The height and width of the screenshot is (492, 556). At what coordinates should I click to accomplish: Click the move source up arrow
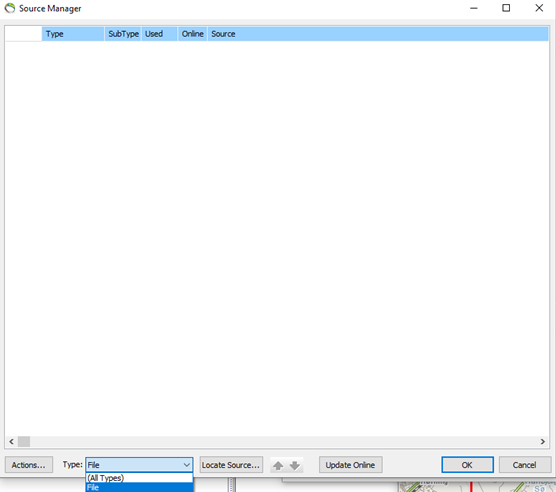pyautogui.click(x=278, y=465)
